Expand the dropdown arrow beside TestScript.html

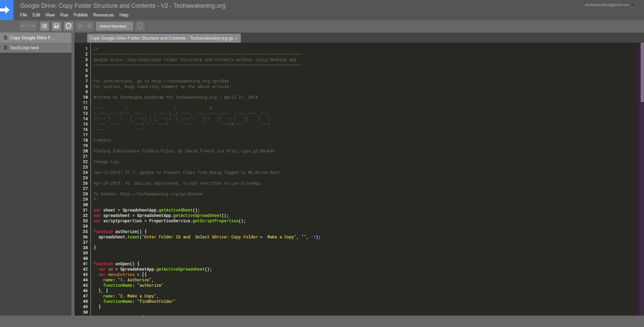click(65, 48)
